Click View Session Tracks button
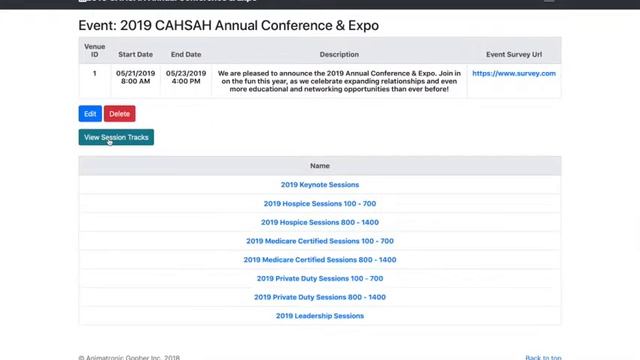The image size is (640, 360). coord(116,137)
